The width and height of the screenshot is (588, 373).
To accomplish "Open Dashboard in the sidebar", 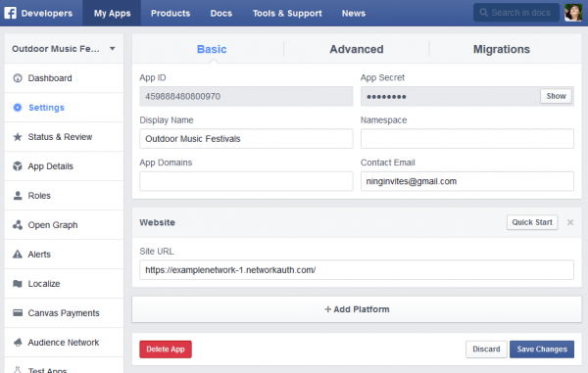I will [64, 78].
